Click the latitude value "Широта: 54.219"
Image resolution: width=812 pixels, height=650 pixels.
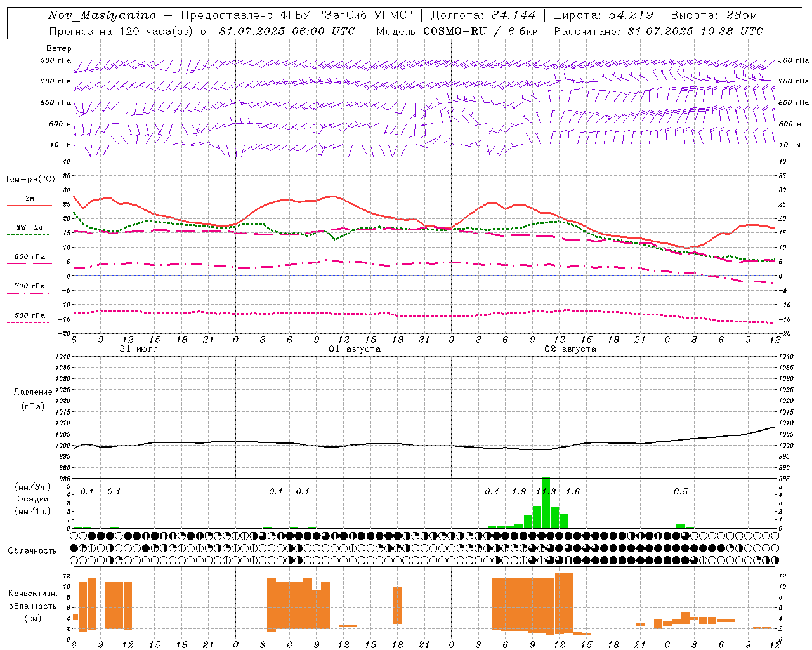603,15
